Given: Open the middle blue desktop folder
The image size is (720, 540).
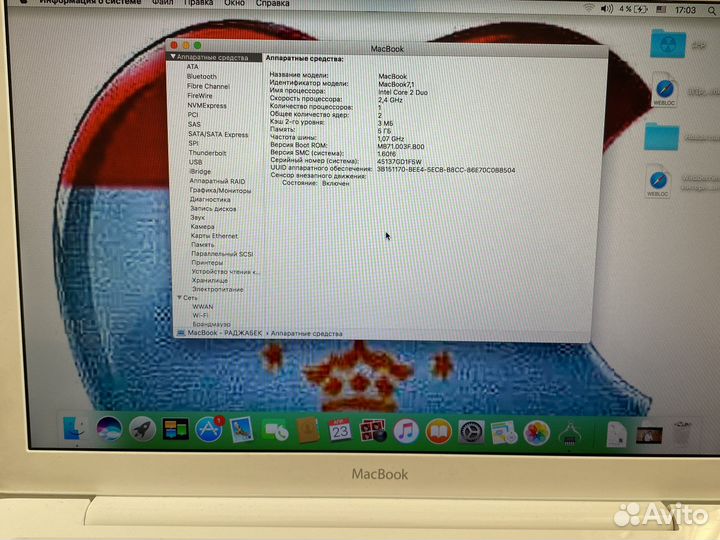Looking at the screenshot, I should coord(662,136).
